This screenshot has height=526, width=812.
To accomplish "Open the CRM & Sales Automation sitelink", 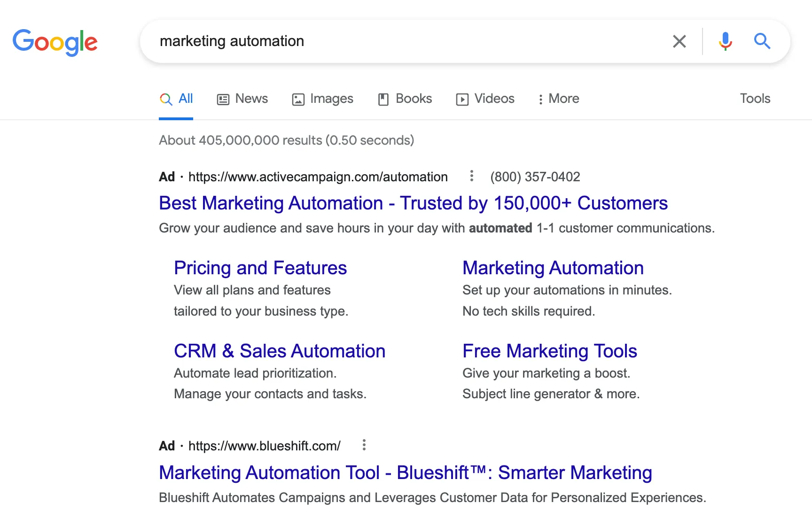I will point(280,351).
